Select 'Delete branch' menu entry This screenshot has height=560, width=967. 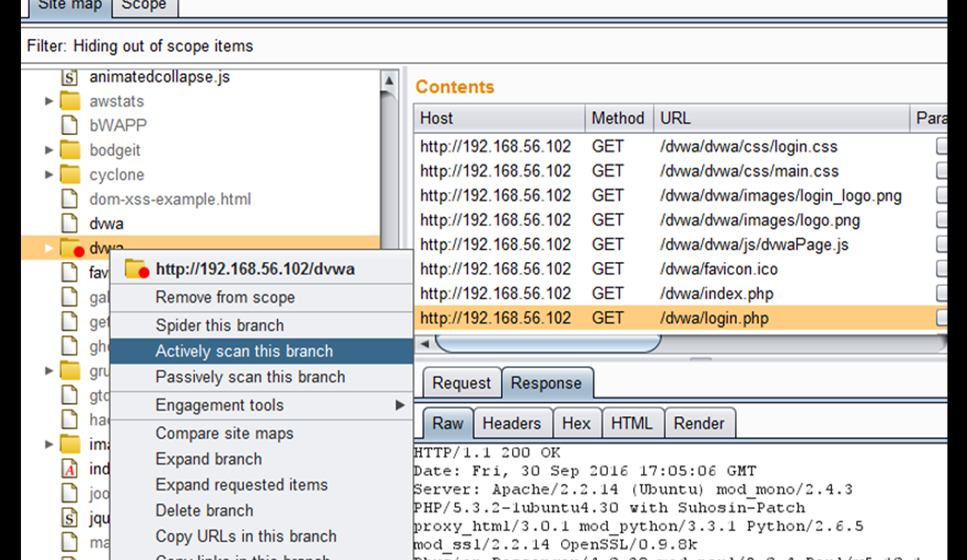(261, 510)
